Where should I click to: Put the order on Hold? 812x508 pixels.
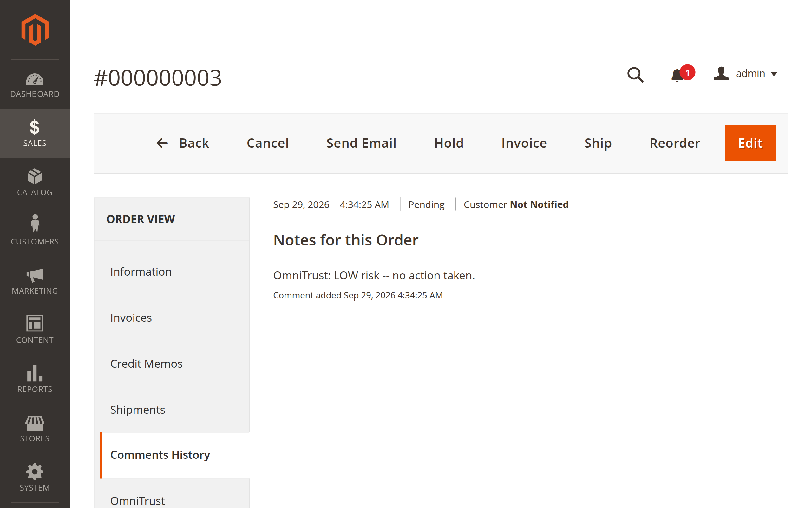click(449, 143)
